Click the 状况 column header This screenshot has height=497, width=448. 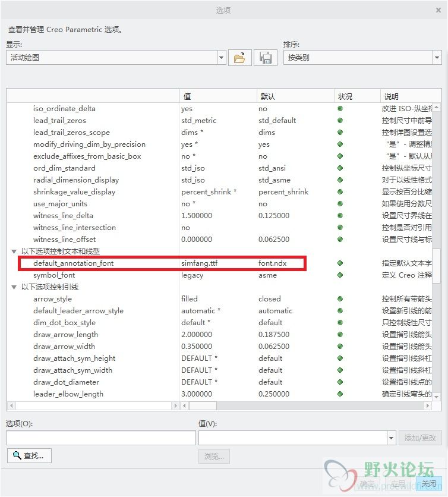357,96
